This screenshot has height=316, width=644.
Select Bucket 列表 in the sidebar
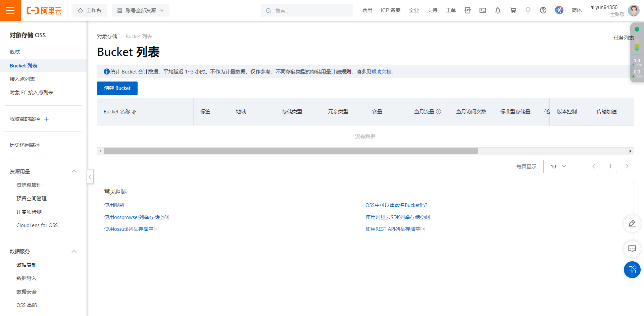click(43, 65)
